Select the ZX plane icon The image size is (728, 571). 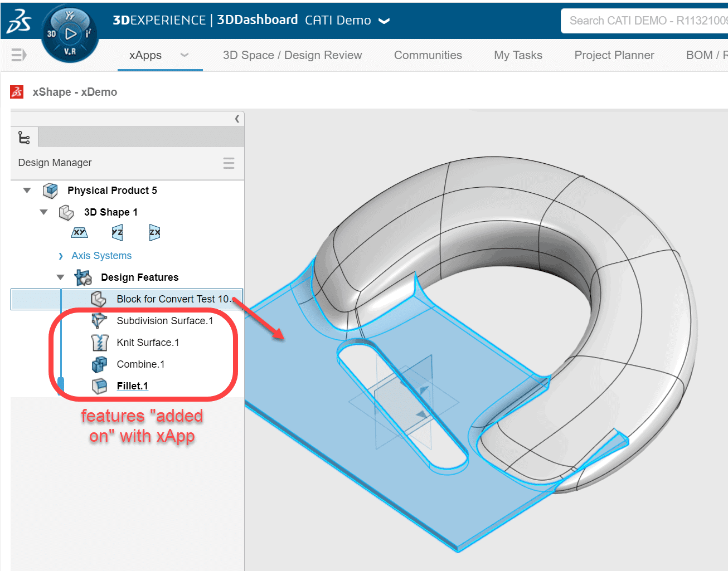coord(154,232)
